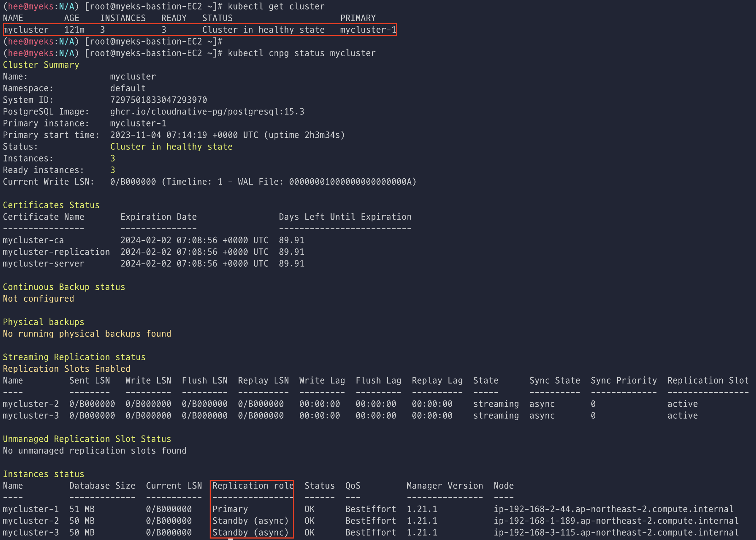Click the System ID value 7297501833047293970
This screenshot has width=756, height=540.
click(159, 100)
